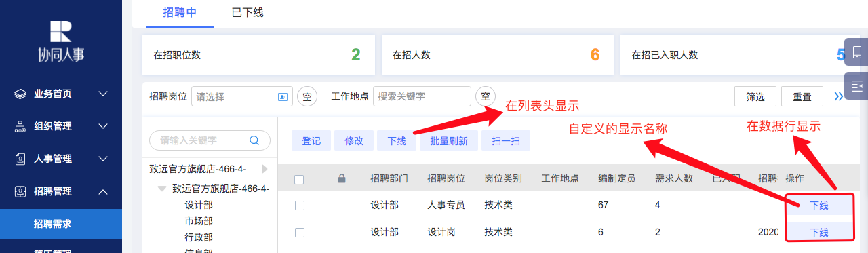Screen dimensions: 868x253
Task: Click the 人事专员 cell
Action: pos(446,205)
